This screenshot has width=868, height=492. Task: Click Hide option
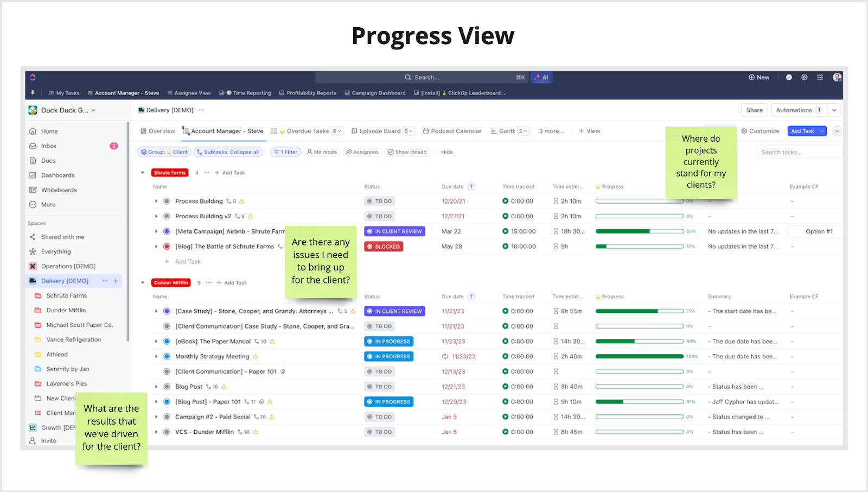pos(447,152)
